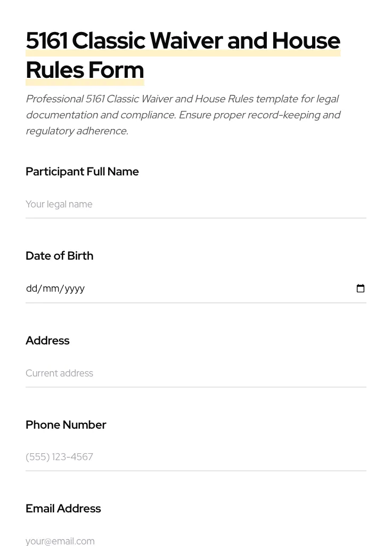Focus the Participant Full Name text field

(195, 204)
